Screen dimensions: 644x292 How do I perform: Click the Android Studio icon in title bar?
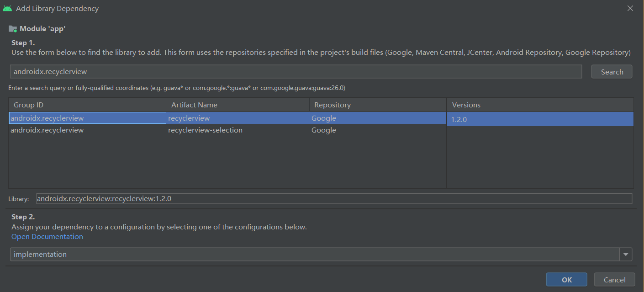click(7, 8)
